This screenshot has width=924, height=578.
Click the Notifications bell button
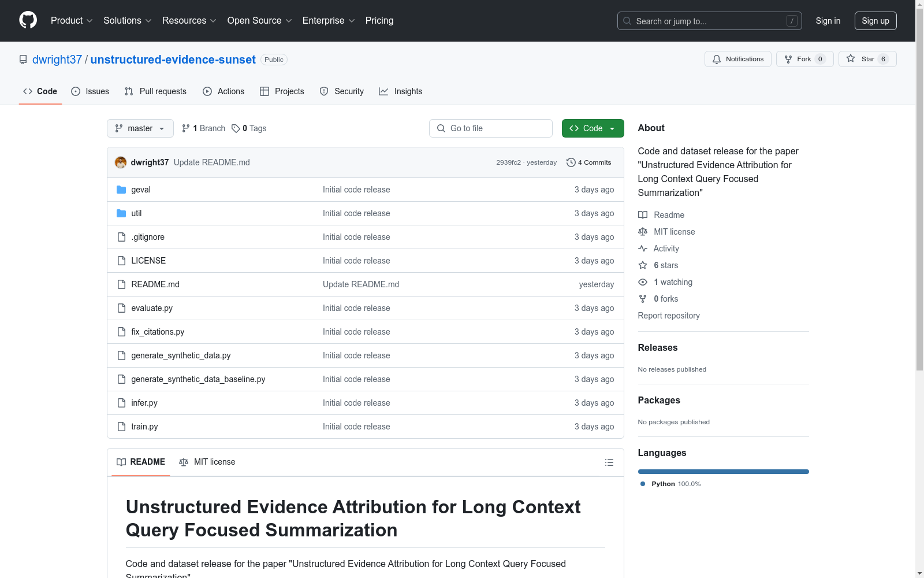point(737,59)
